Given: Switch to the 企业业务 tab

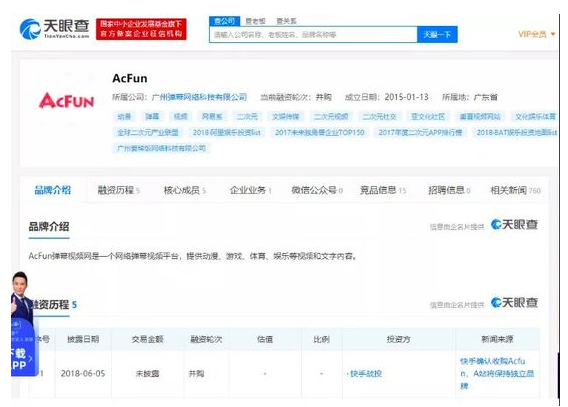Looking at the screenshot, I should 251,190.
